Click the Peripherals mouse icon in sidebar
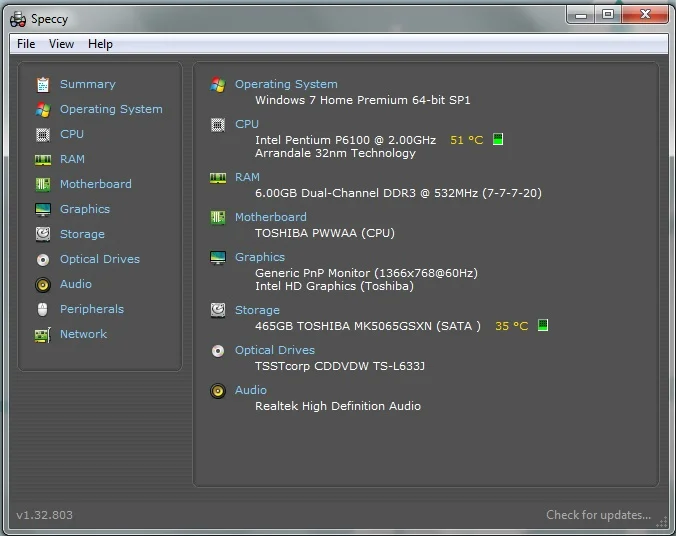 tap(42, 309)
